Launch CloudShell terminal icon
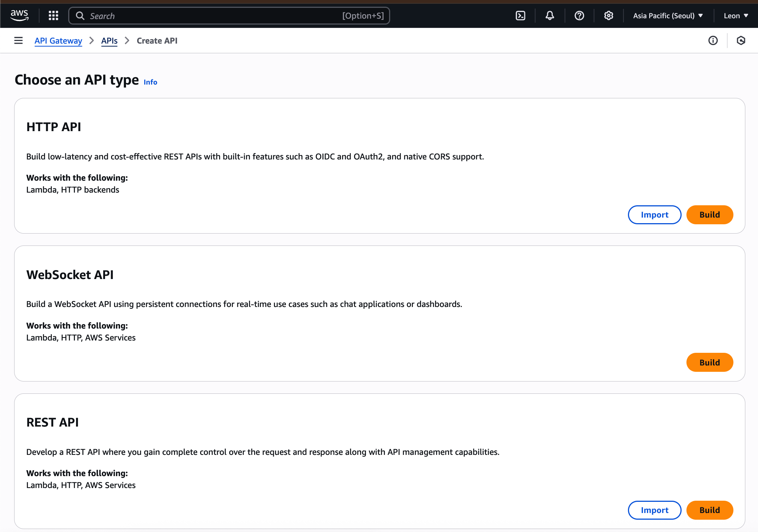Viewport: 758px width, 532px height. tap(520, 16)
